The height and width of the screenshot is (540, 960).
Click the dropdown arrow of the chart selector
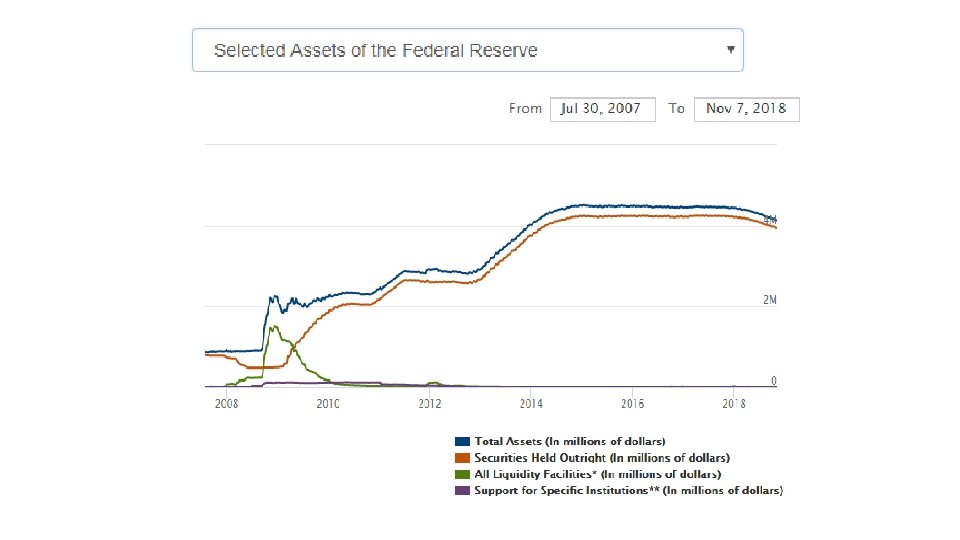[x=731, y=48]
